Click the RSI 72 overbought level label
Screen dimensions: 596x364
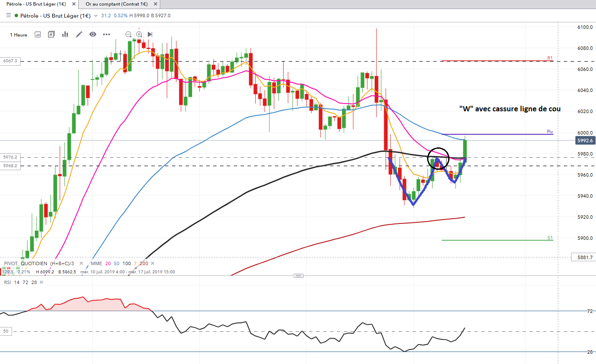tap(590, 311)
